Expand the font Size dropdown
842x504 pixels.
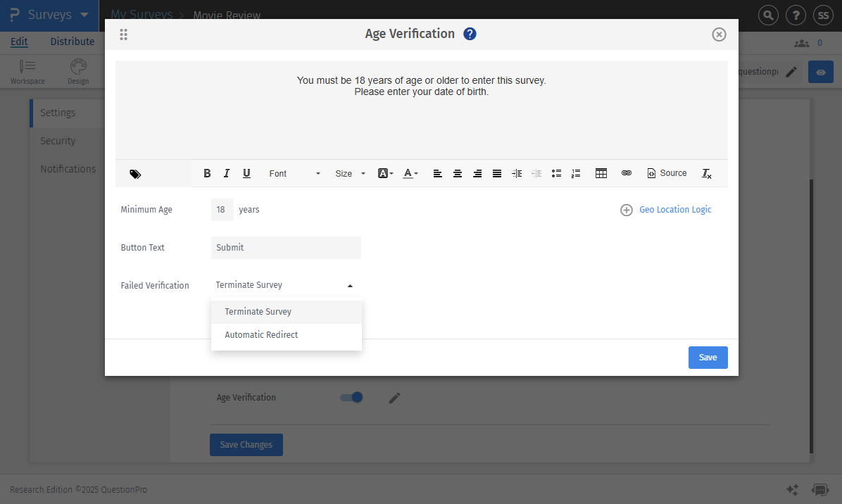348,173
